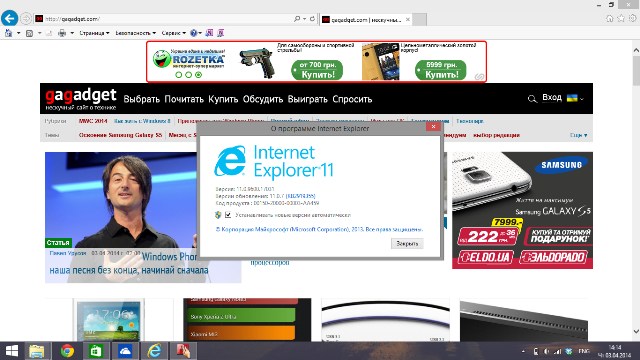Open the Выбрать menu on gagadget
The height and width of the screenshot is (360, 640).
[x=141, y=99]
